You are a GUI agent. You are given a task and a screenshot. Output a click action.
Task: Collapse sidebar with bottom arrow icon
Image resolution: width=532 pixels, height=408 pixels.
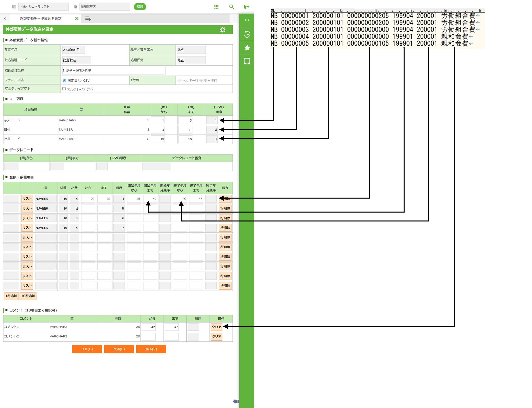click(x=235, y=401)
